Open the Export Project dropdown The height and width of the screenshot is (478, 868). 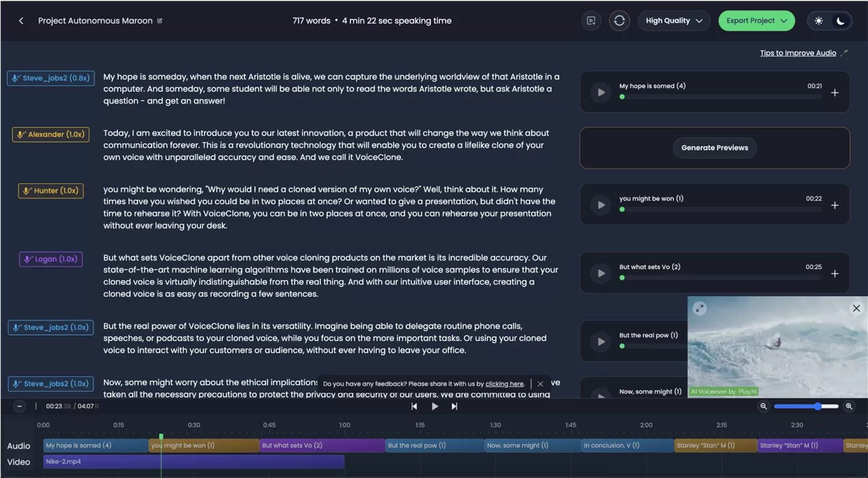point(756,21)
